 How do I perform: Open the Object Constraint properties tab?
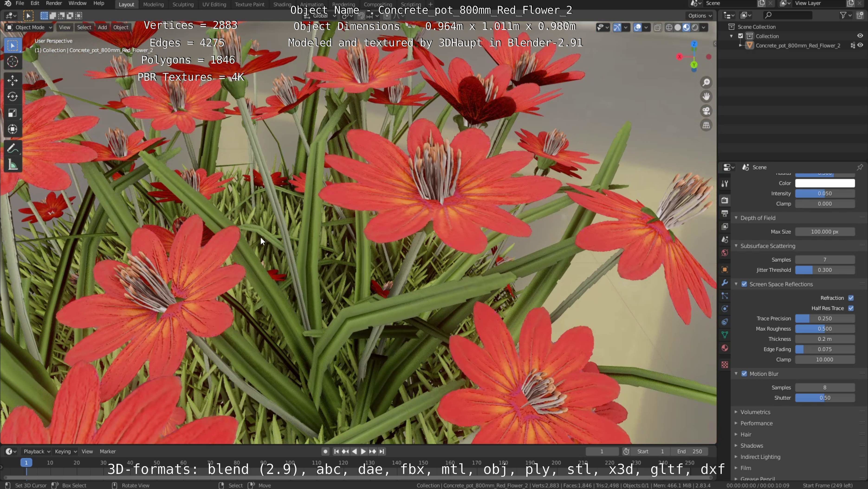[725, 322]
